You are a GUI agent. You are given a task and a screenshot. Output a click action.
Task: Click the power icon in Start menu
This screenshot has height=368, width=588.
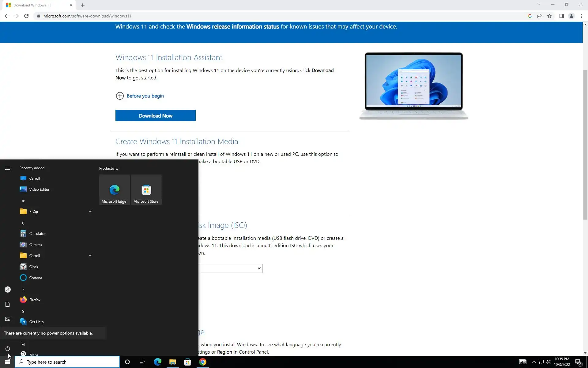(x=8, y=348)
